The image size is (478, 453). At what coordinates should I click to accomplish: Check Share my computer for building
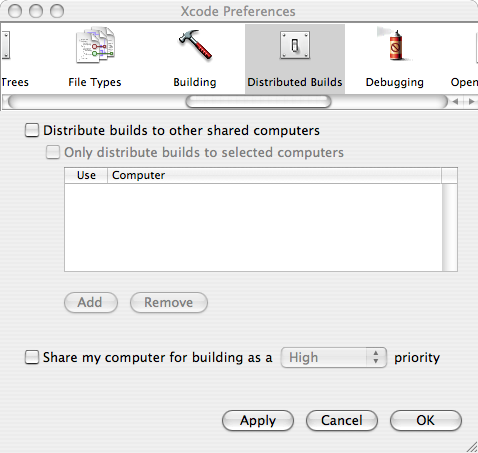[x=32, y=357]
